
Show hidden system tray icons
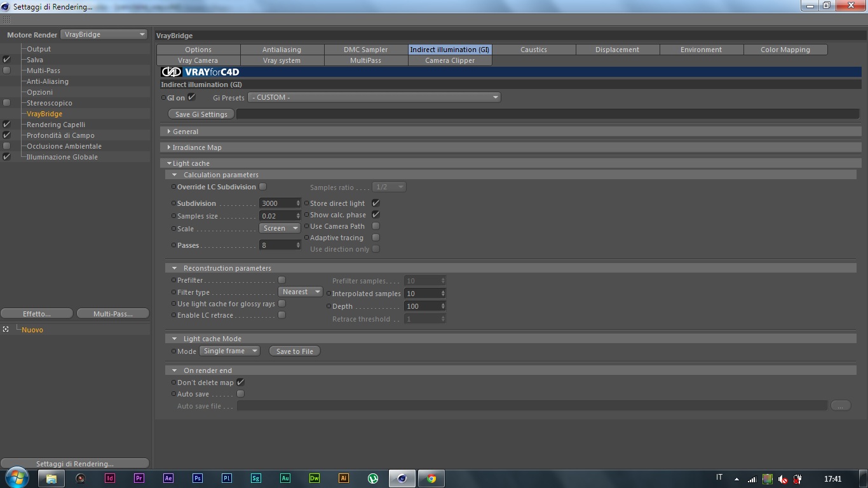736,479
